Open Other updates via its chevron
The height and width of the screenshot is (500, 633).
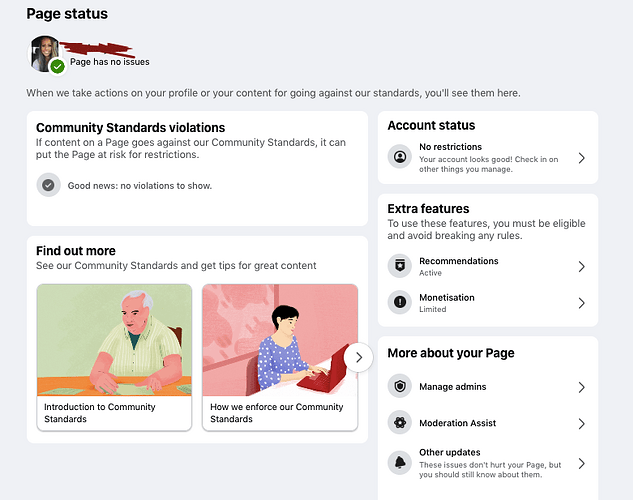pos(581,463)
